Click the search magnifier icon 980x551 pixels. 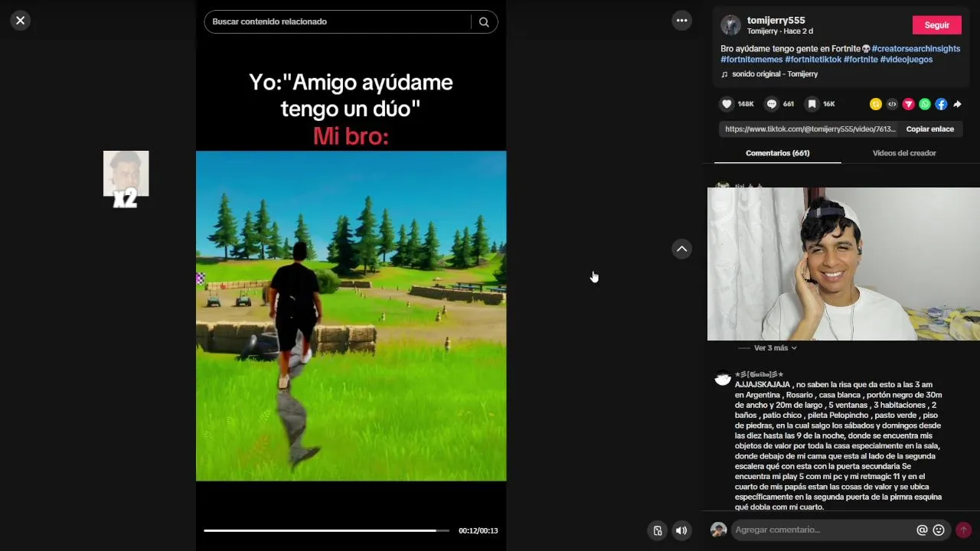[484, 22]
